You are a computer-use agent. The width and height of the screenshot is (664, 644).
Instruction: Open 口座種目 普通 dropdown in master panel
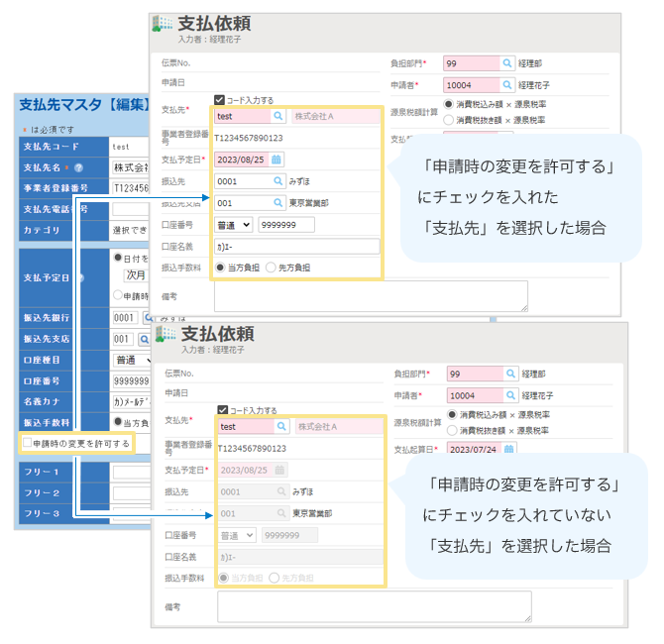pos(132,360)
